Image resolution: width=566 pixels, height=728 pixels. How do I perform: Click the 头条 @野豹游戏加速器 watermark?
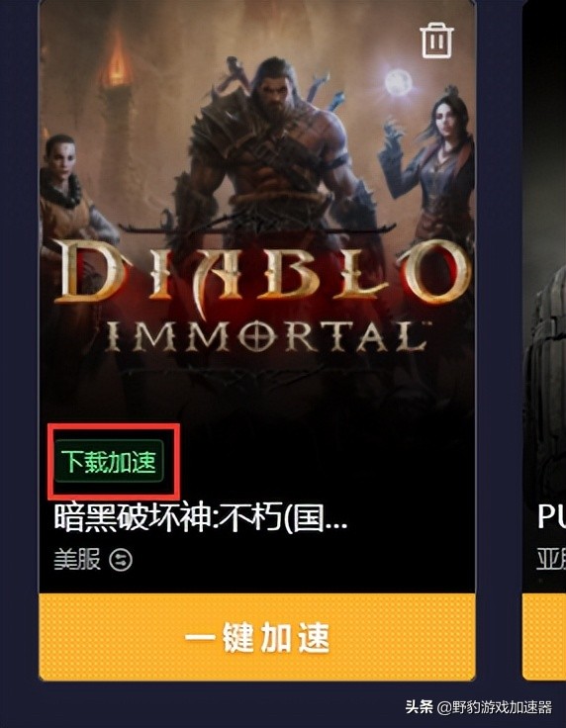coord(478,707)
